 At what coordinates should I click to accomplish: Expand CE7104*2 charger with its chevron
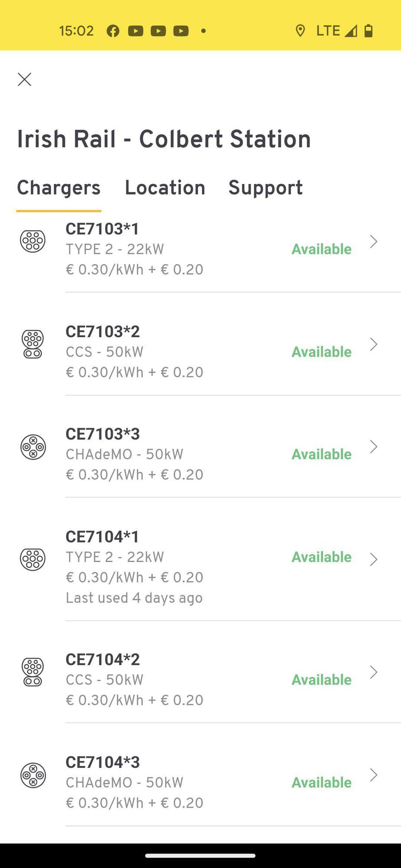coord(373,672)
